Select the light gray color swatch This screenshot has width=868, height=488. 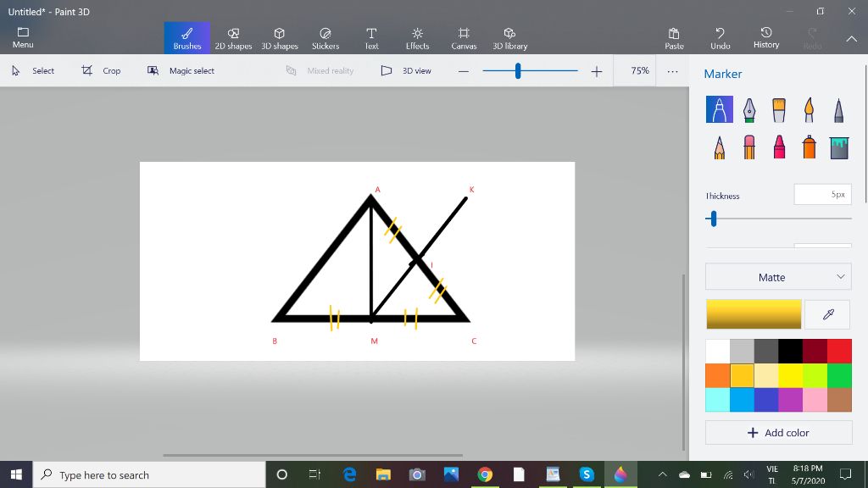(742, 351)
